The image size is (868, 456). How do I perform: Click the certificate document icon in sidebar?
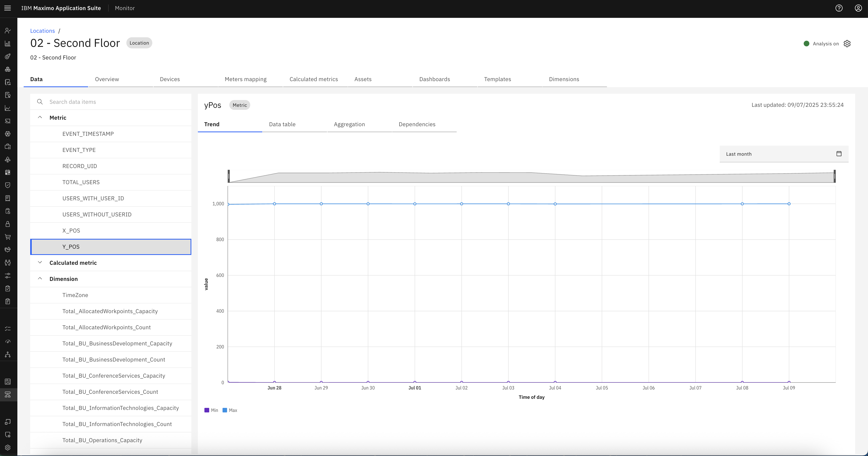pyautogui.click(x=8, y=95)
